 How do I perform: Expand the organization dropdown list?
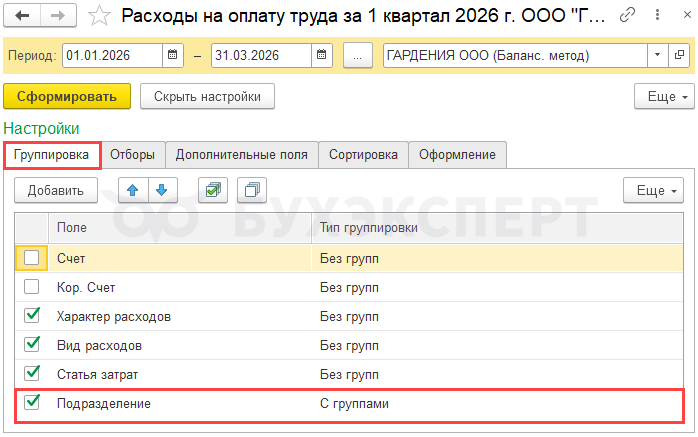[x=657, y=55]
